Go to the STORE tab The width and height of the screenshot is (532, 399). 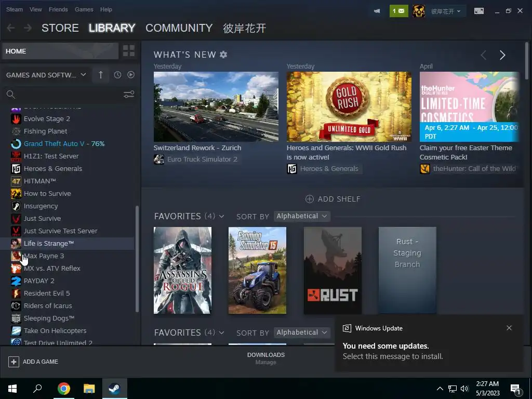click(60, 28)
